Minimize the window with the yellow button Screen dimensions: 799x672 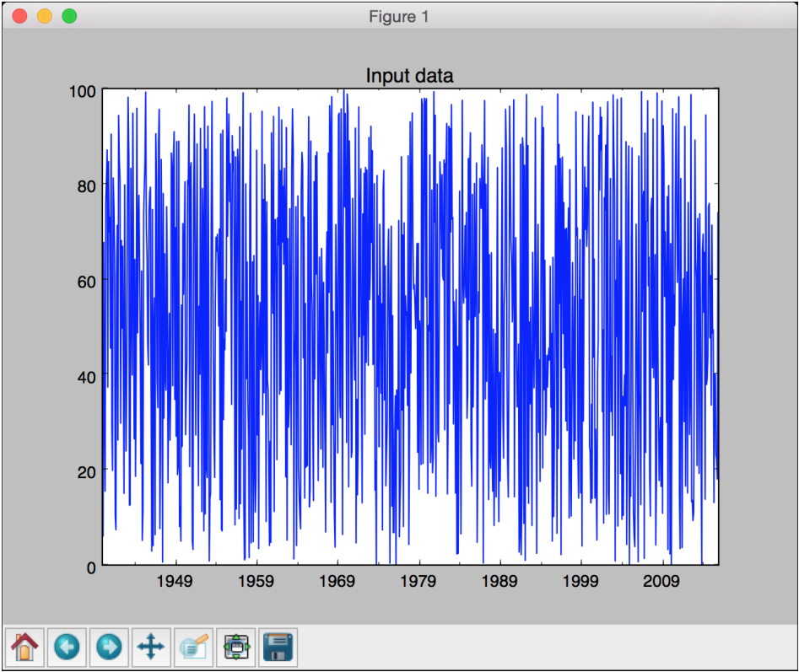click(44, 16)
